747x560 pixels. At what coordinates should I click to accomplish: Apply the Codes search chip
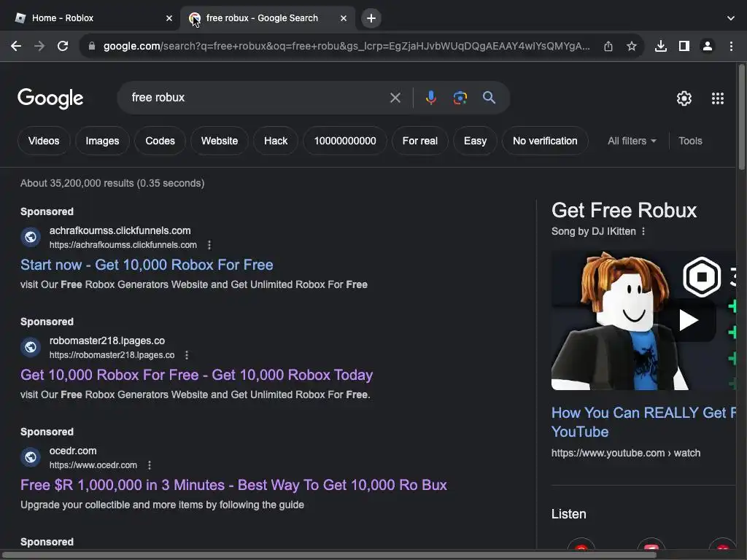point(160,141)
